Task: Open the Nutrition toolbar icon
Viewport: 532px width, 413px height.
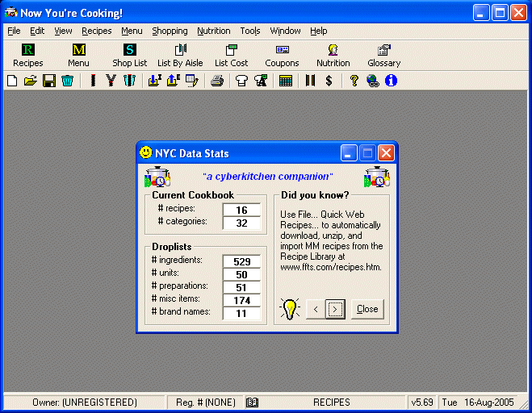Action: coord(333,55)
